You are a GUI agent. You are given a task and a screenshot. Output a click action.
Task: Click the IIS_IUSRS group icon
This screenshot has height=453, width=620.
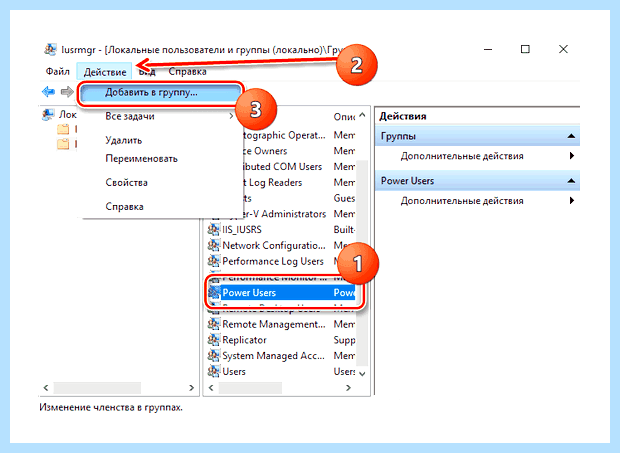[214, 230]
